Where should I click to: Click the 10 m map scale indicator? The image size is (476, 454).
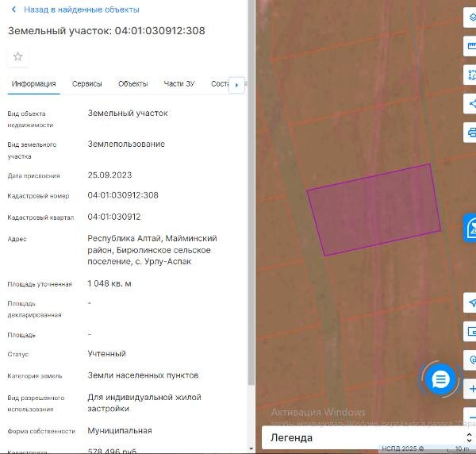462,448
